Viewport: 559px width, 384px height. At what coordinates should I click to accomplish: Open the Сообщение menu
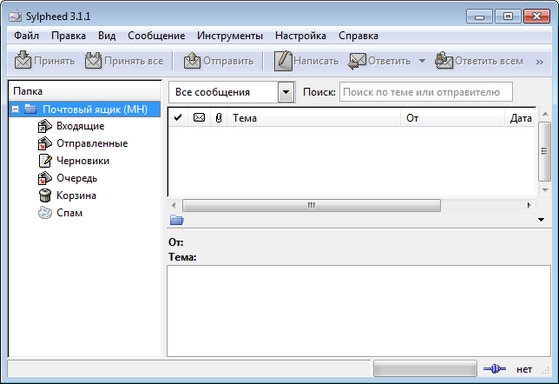pos(156,36)
